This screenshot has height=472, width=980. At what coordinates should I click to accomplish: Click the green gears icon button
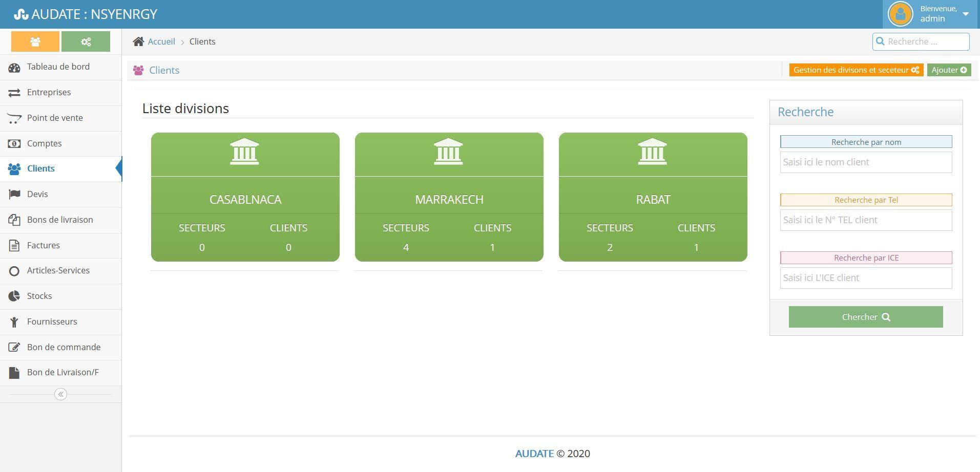(86, 41)
